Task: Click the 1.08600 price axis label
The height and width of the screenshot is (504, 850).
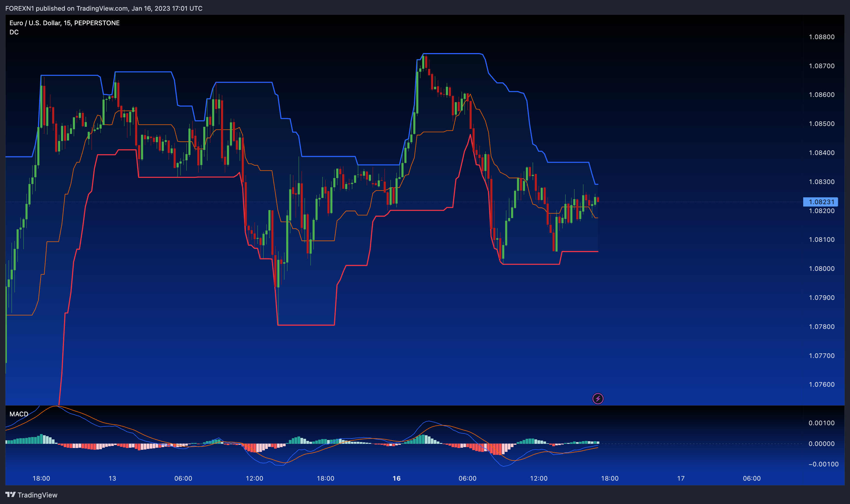Action: click(x=822, y=95)
